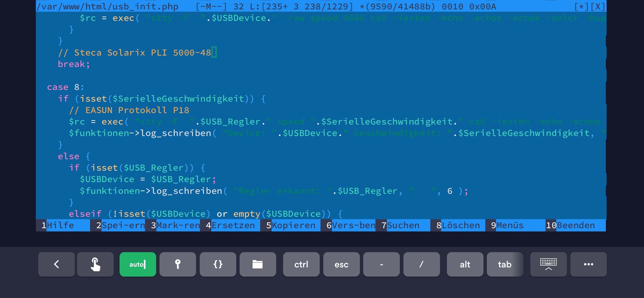Expand the three-dots more options

click(588, 264)
